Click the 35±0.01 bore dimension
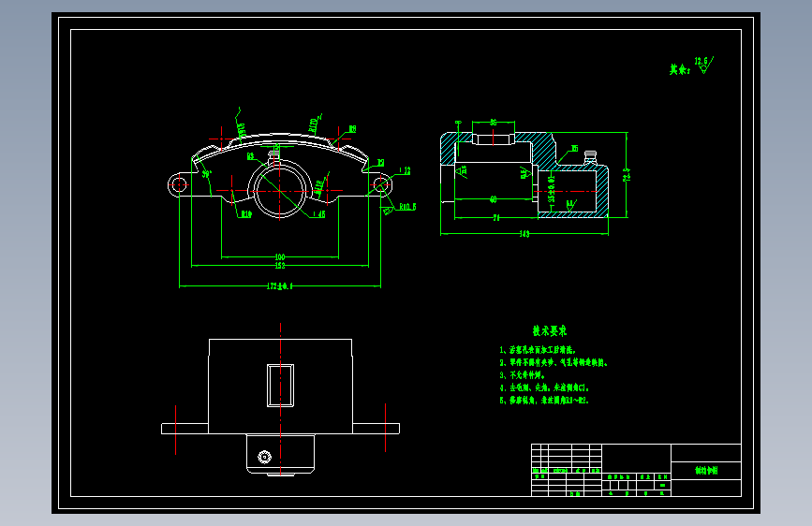The image size is (812, 526). [552, 188]
